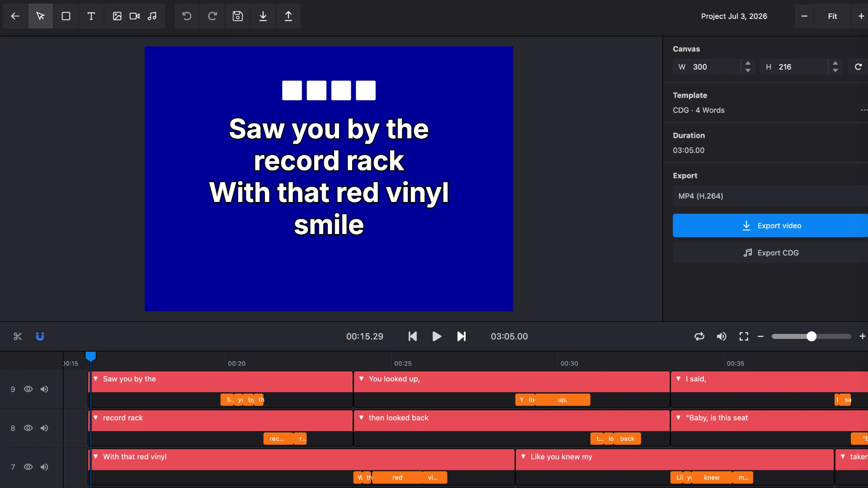
Task: Hide track 7 with the eye icon
Action: coord(28,467)
